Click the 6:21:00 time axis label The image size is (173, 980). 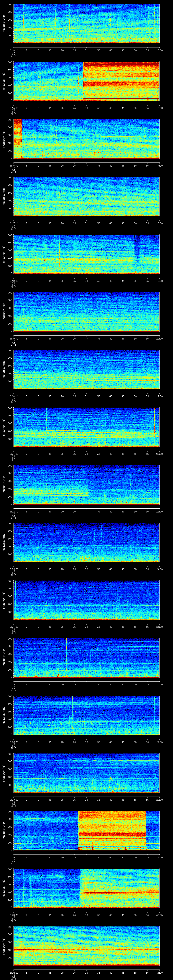pos(14,454)
